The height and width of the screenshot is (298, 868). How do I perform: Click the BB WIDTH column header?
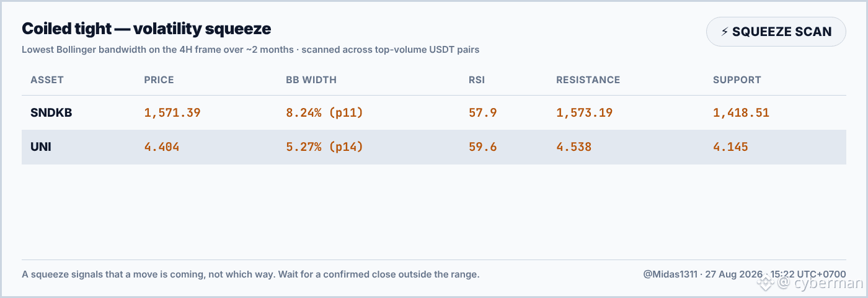(x=311, y=80)
